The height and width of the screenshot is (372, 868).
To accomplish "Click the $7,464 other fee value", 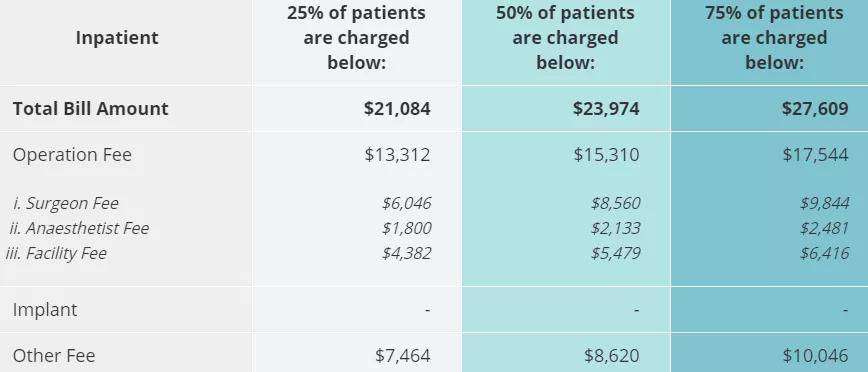I will click(402, 355).
